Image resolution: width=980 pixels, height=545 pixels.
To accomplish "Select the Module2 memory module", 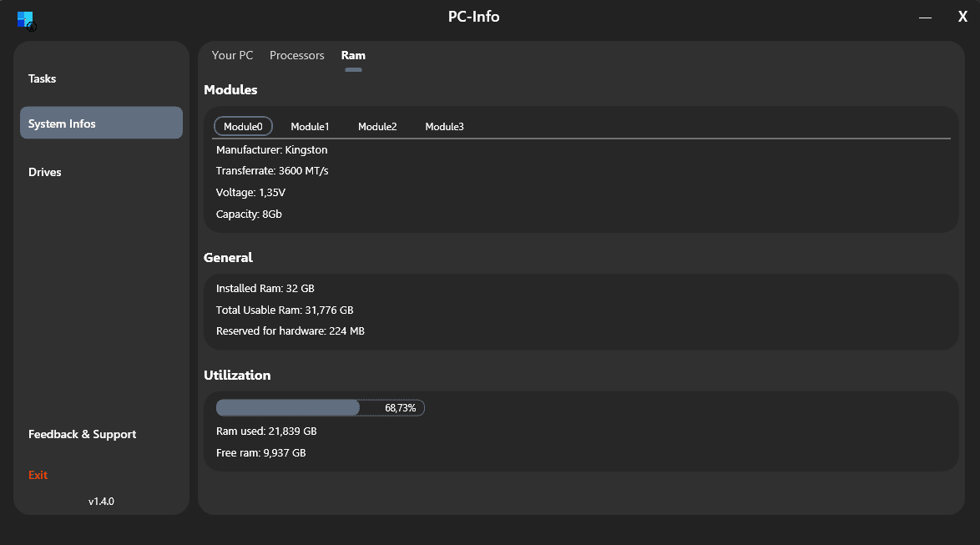I will click(x=377, y=126).
